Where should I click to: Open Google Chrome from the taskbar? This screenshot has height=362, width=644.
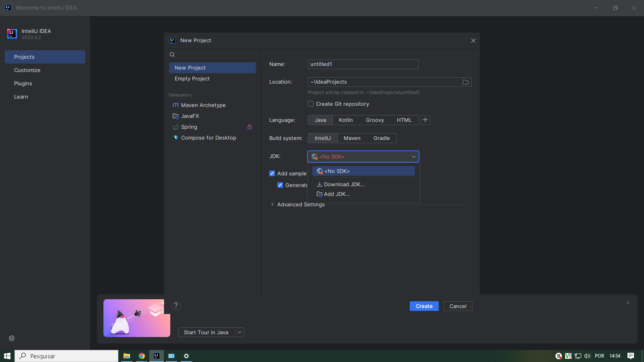pyautogui.click(x=142, y=356)
